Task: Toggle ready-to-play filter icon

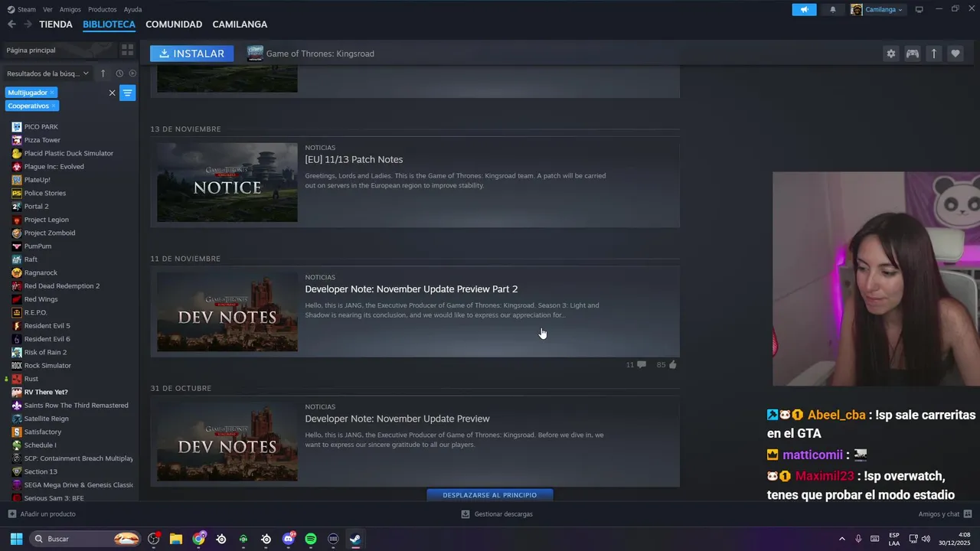Action: pos(132,73)
